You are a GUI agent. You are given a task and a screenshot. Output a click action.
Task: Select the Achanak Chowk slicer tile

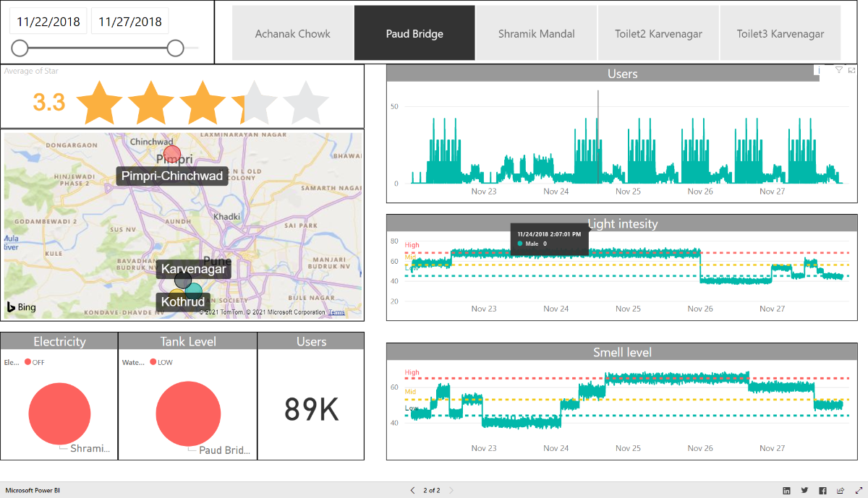pyautogui.click(x=292, y=33)
